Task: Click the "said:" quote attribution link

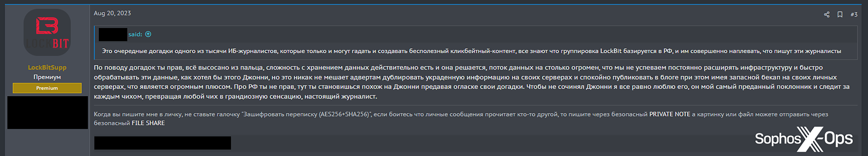Action: 135,34
